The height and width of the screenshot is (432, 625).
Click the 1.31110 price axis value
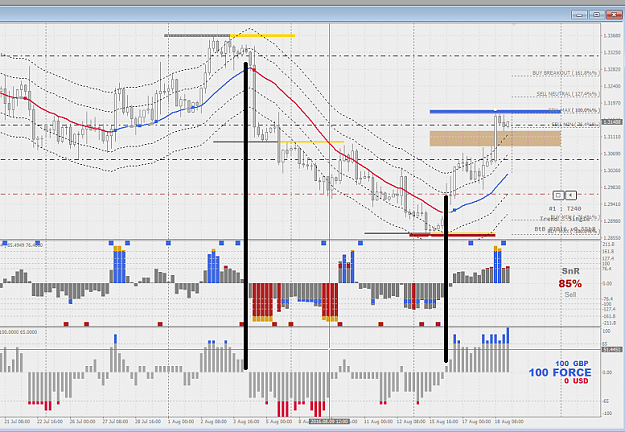612,137
